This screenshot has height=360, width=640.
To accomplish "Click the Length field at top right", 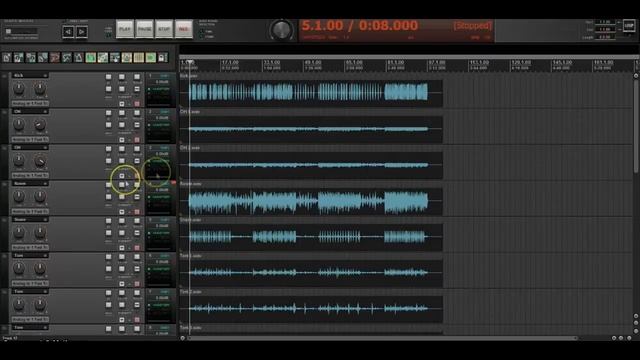I will point(605,37).
